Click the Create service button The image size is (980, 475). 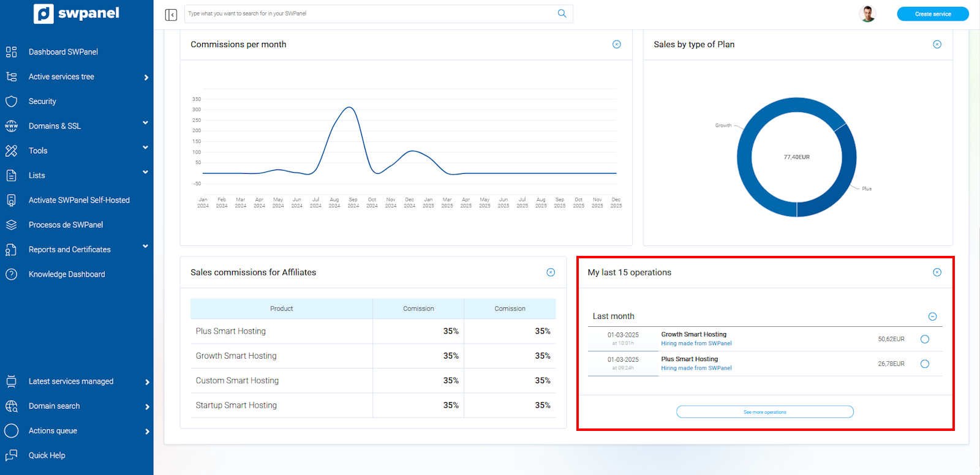click(932, 14)
